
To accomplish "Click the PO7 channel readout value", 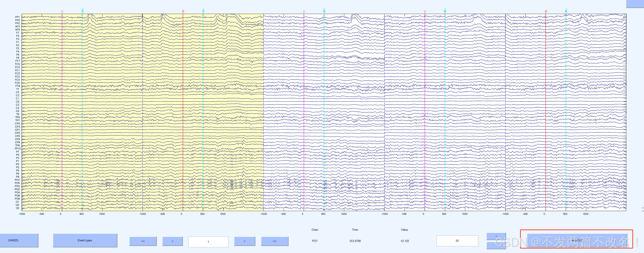I will 315,241.
